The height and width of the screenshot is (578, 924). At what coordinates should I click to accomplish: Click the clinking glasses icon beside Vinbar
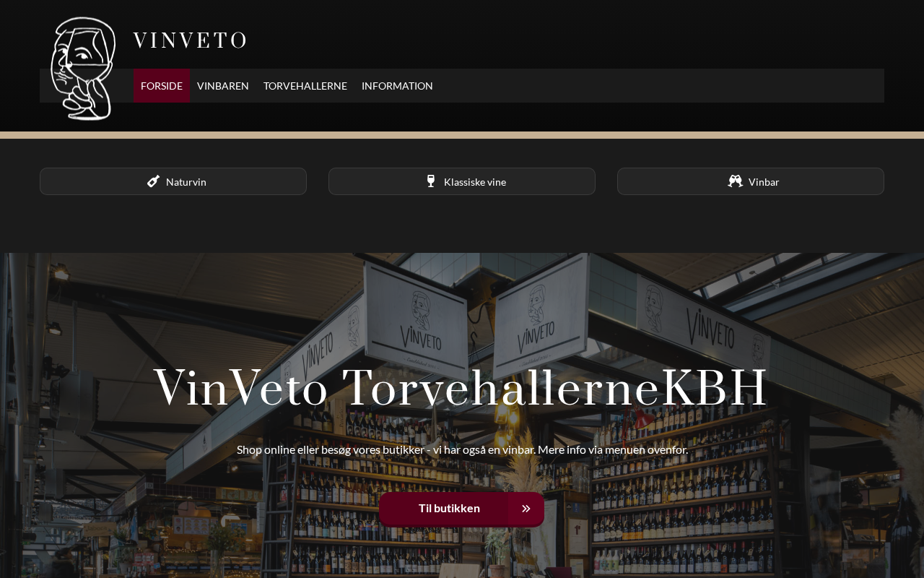735,181
